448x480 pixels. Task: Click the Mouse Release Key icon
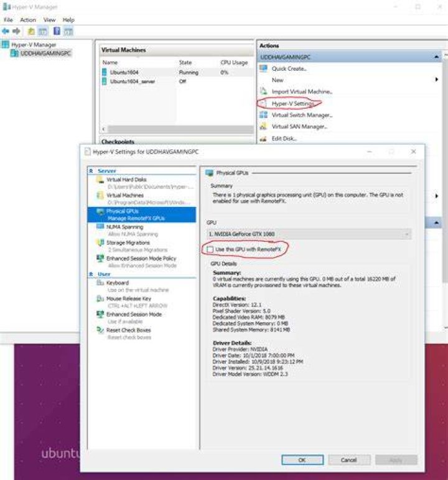(100, 298)
